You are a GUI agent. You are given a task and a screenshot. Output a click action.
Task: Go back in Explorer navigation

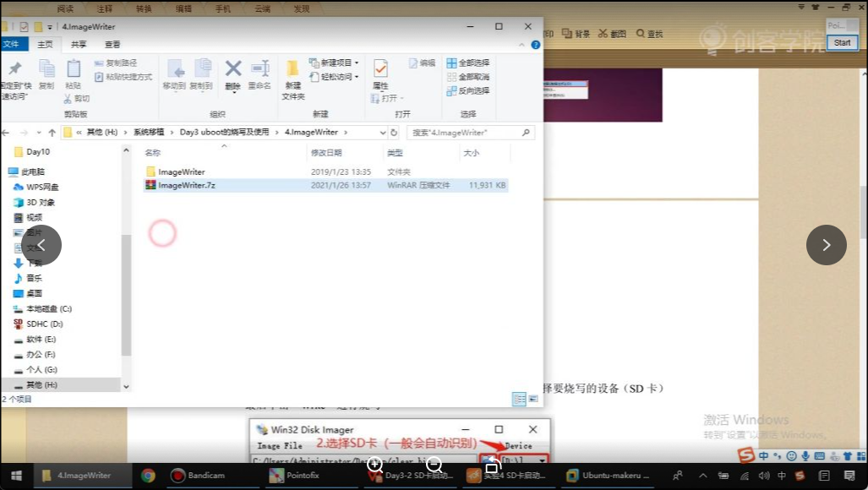tap(6, 133)
